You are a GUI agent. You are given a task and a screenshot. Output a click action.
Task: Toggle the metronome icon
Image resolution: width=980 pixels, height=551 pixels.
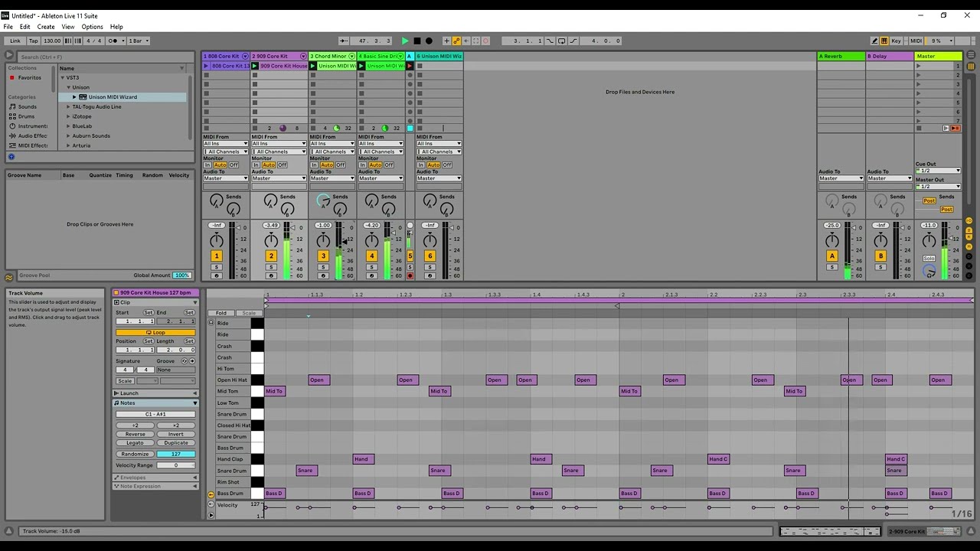(114, 41)
